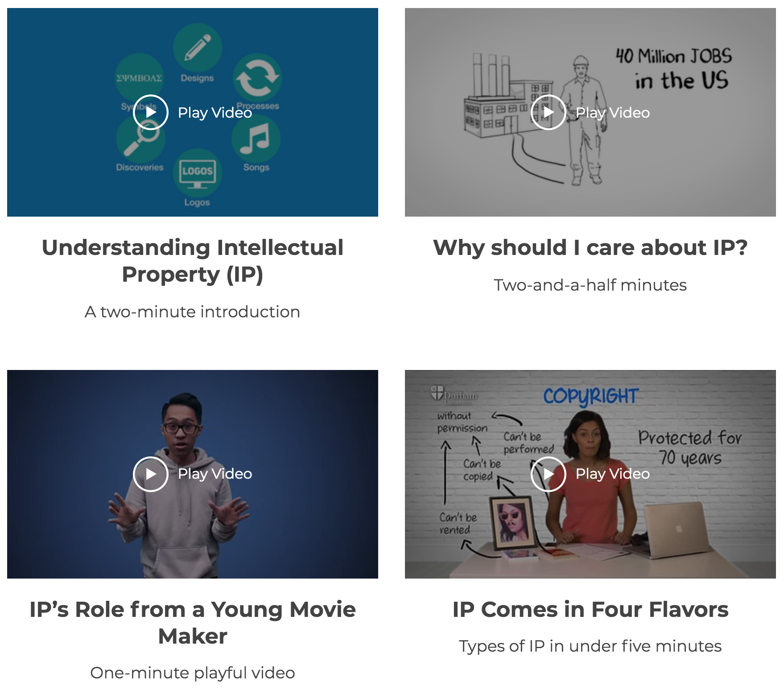Open 'IP Comes in Four Flavors' heading
The height and width of the screenshot is (690, 784).
click(590, 609)
